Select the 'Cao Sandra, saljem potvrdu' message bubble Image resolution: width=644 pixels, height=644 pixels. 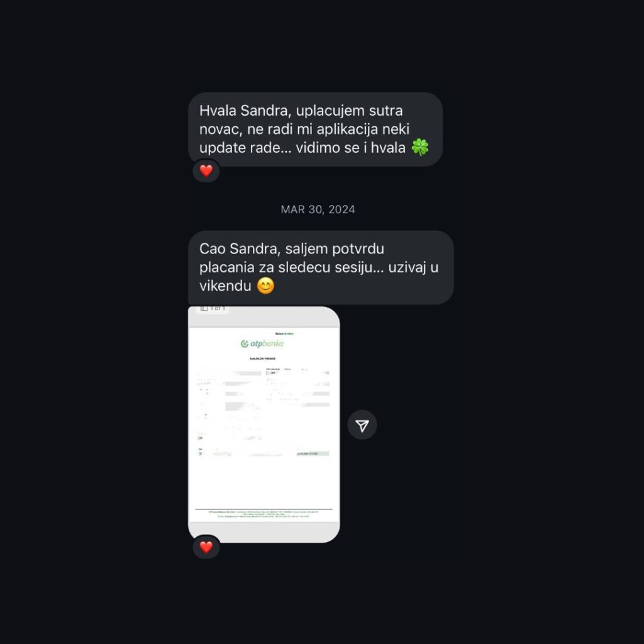tap(321, 267)
